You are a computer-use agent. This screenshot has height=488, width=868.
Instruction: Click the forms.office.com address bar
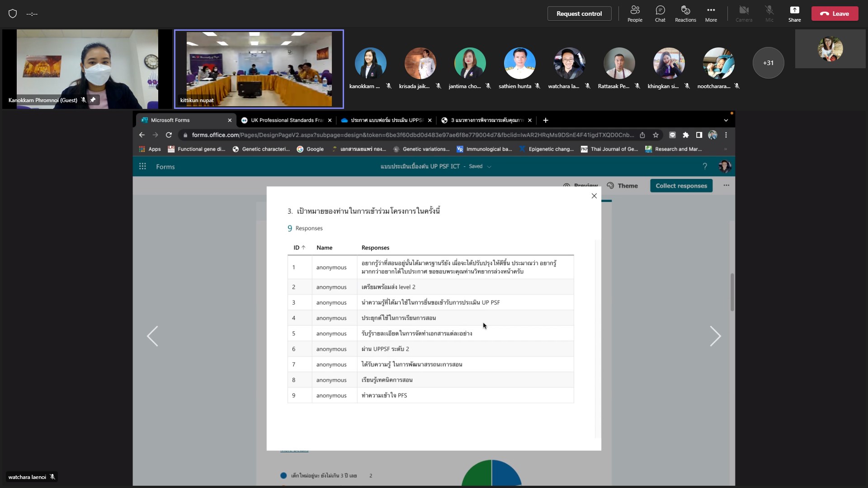coord(412,135)
